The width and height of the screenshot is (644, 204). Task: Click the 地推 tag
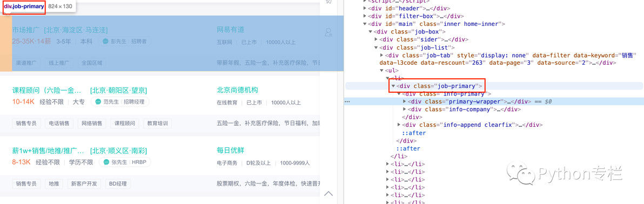[x=54, y=184]
